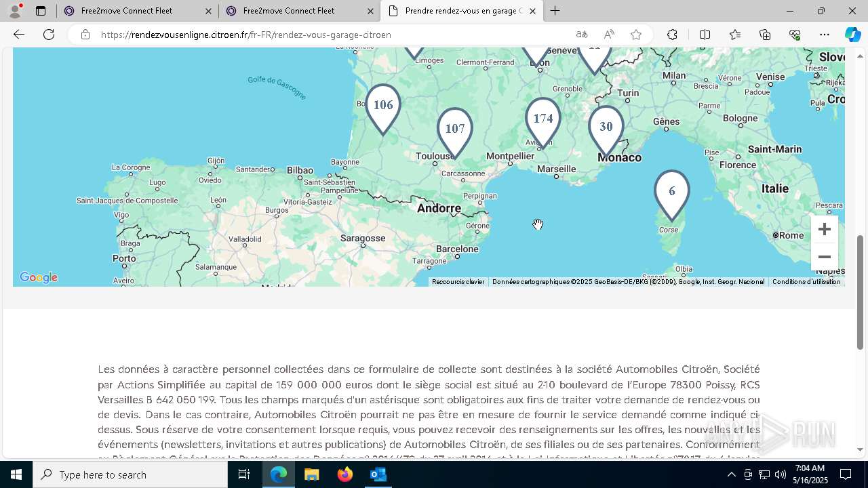Click the Barcelone label on the map
868x488 pixels.
coord(458,248)
